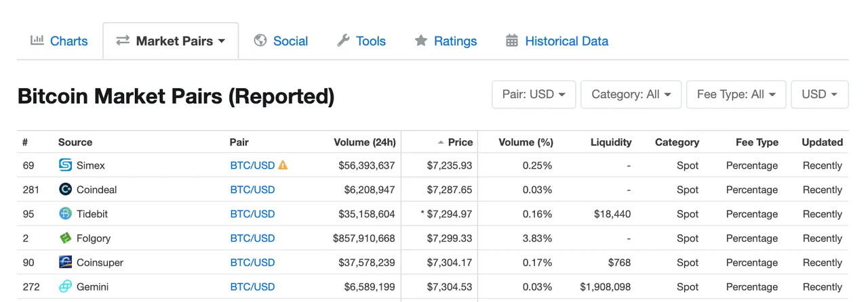Sort by the # column header
This screenshot has height=302, width=868.
(25, 142)
